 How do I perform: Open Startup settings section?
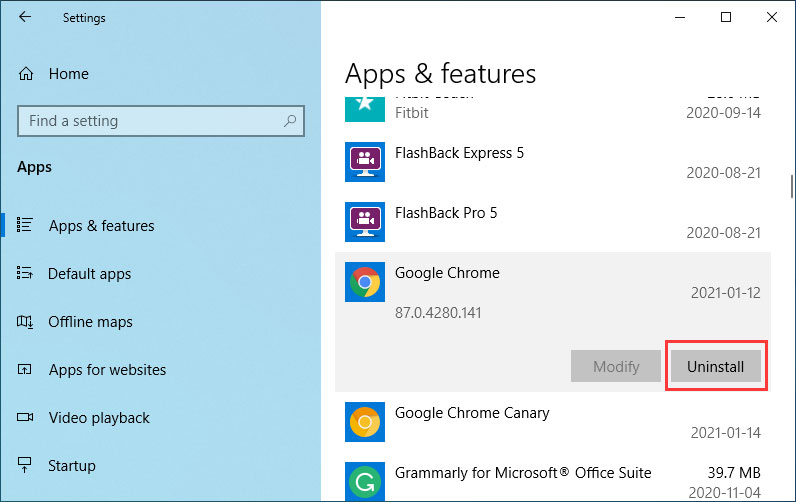[x=72, y=465]
